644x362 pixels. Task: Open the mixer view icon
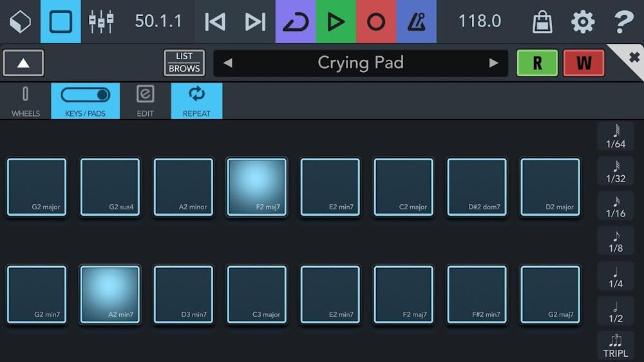click(x=101, y=21)
